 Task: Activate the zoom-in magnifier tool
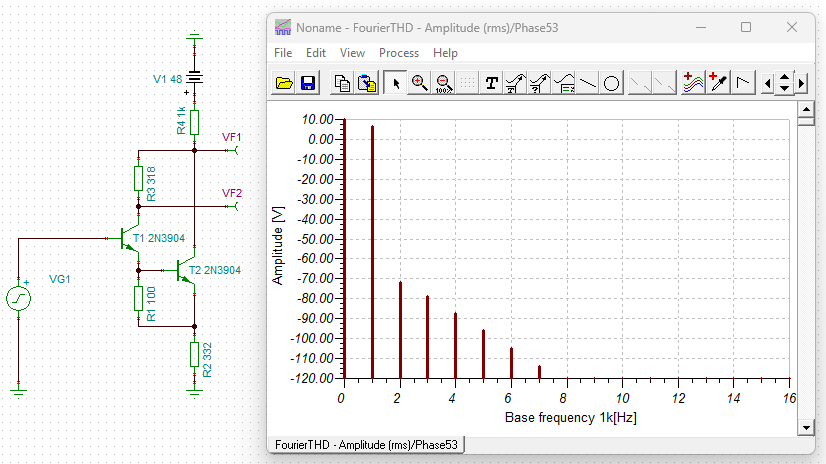coord(419,83)
